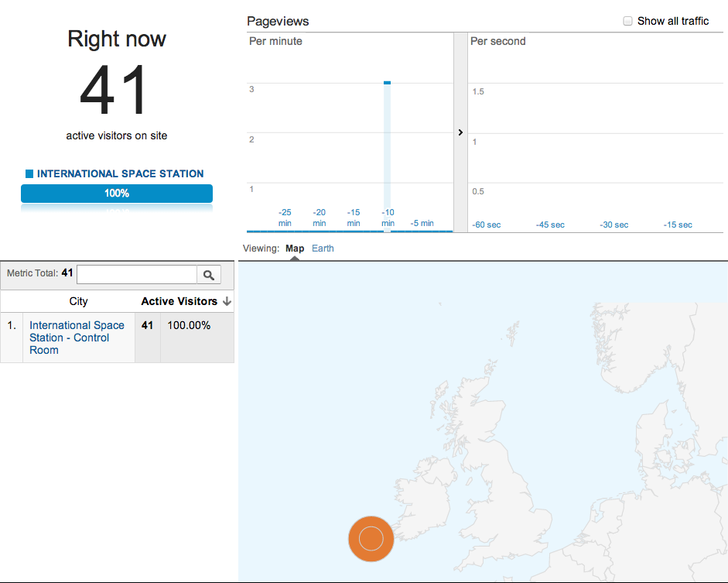
Task: Click the -60 sec axis label
Action: coord(486,225)
